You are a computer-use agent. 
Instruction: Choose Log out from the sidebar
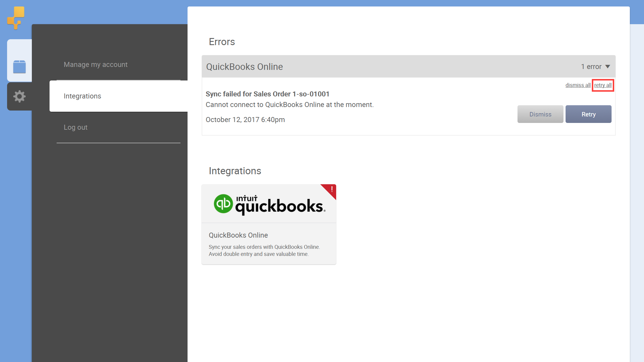point(75,127)
